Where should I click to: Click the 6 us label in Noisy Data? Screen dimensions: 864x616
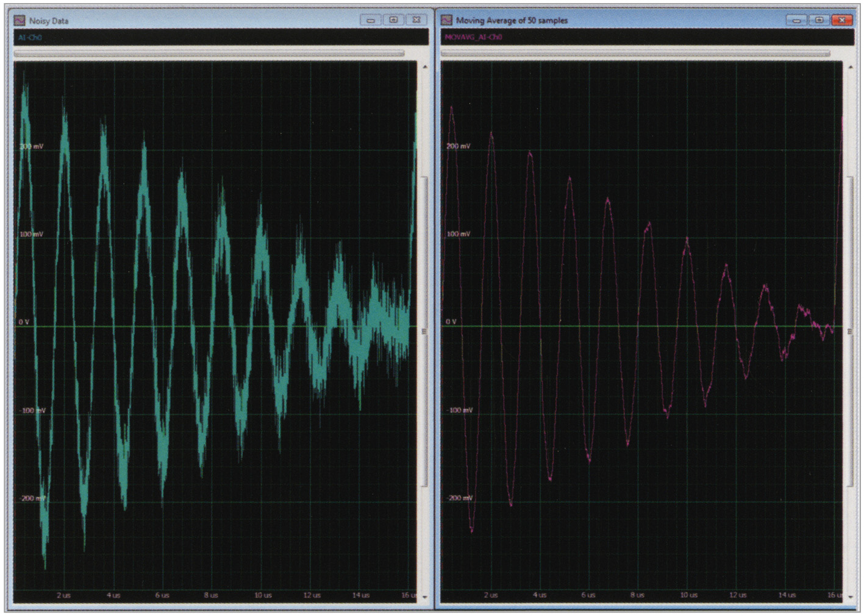pyautogui.click(x=162, y=595)
